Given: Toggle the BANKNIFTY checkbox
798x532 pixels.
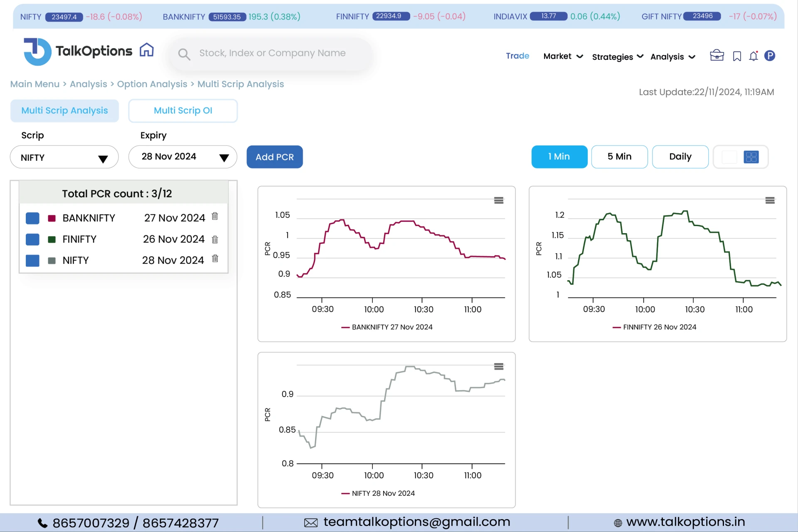Looking at the screenshot, I should point(32,218).
